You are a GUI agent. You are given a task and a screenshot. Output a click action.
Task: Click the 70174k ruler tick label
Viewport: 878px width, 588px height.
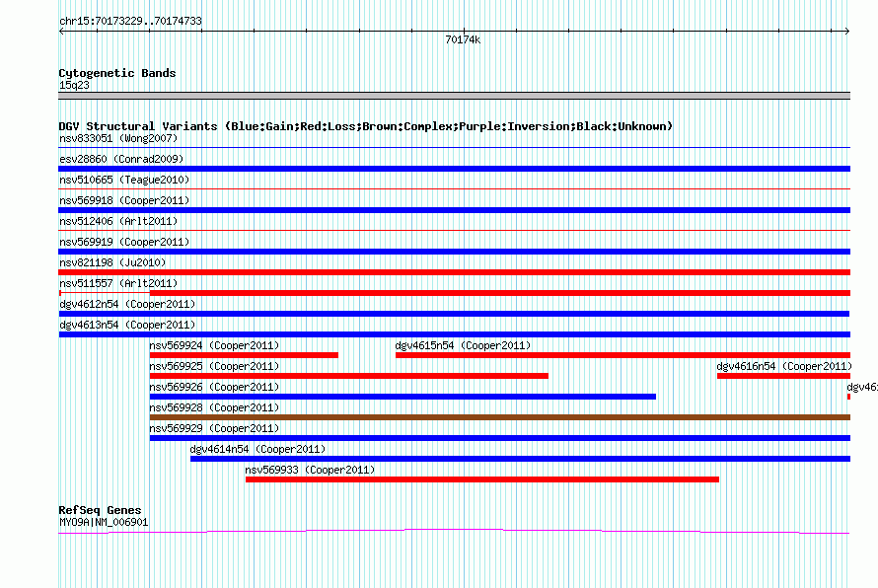[x=463, y=39]
